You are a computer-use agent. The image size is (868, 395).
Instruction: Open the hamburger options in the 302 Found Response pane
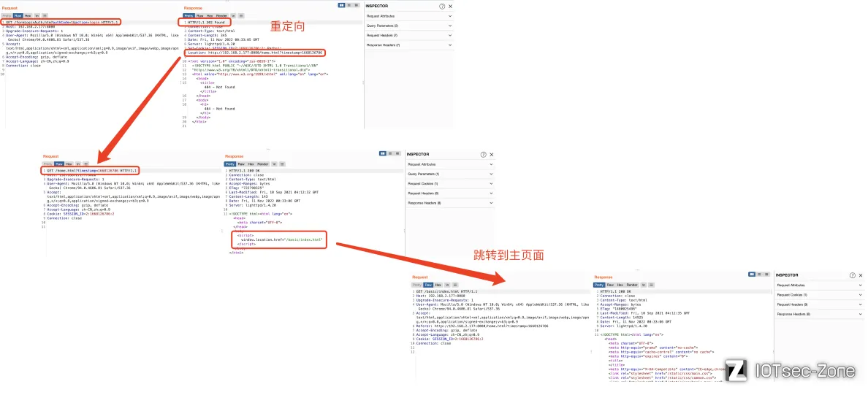click(x=241, y=15)
